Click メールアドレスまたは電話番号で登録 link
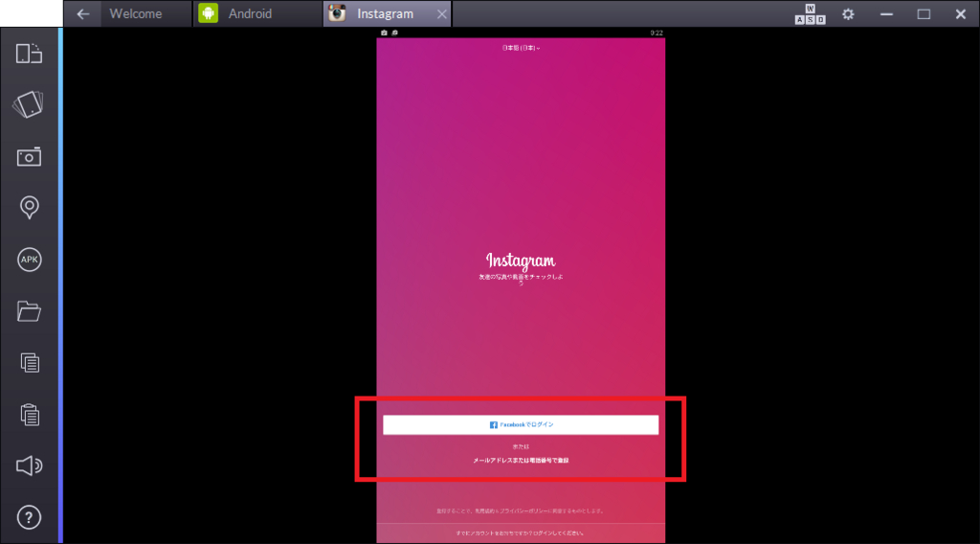 [521, 461]
